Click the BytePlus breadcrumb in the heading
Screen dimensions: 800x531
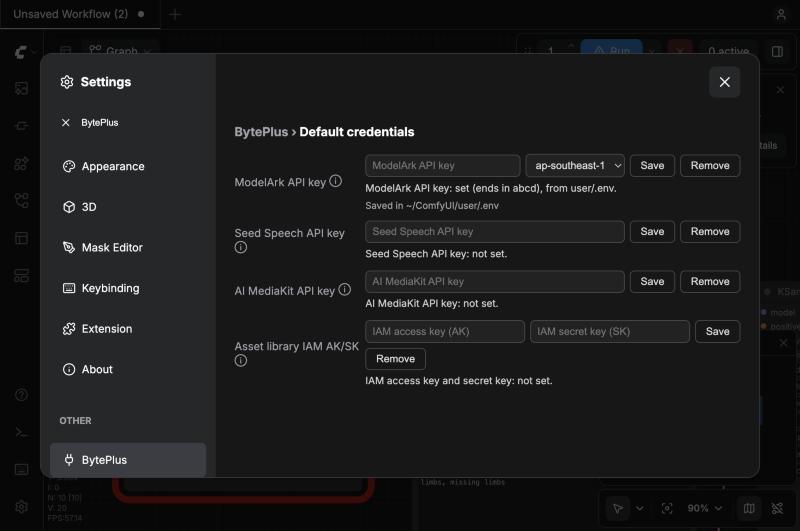(261, 132)
